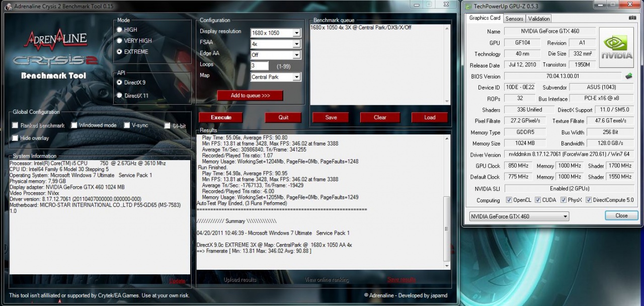Click the Pixel Fillrate value 27.2 GPixel/s
Image resolution: width=644 pixels, height=306 pixels.
coord(525,121)
